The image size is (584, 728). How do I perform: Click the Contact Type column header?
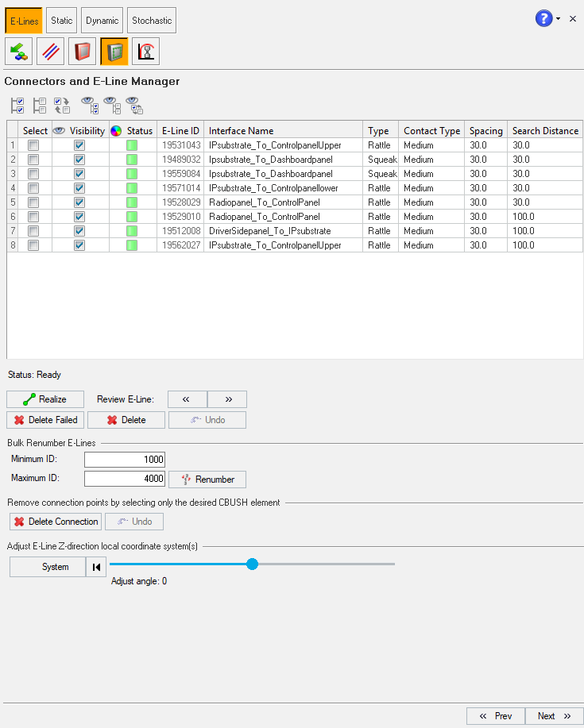431,131
